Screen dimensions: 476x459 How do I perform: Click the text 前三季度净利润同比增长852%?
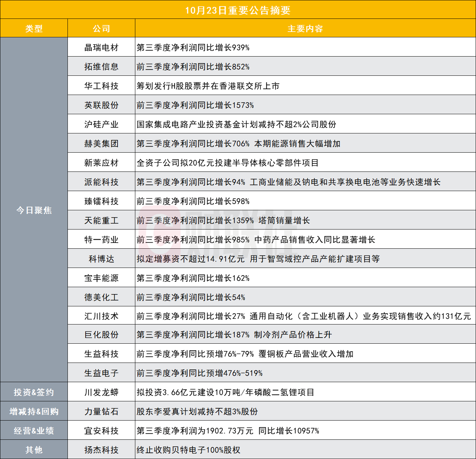193,67
